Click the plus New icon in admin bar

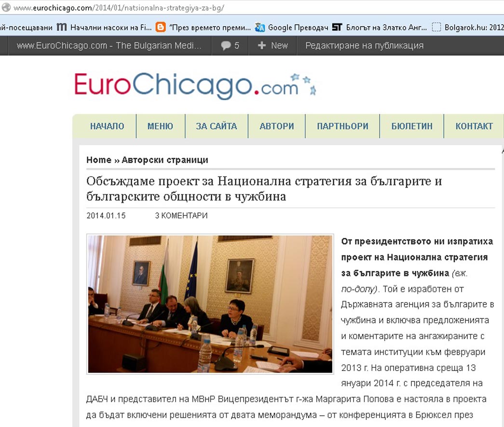point(262,46)
